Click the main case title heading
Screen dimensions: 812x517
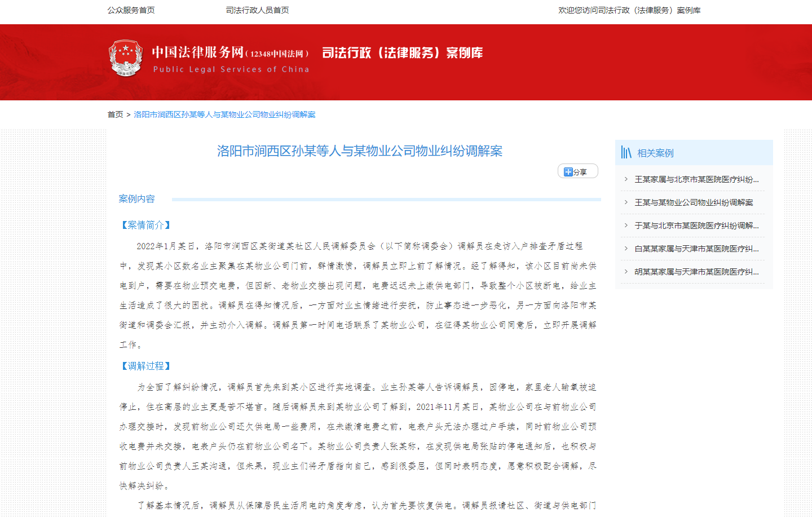pos(360,151)
